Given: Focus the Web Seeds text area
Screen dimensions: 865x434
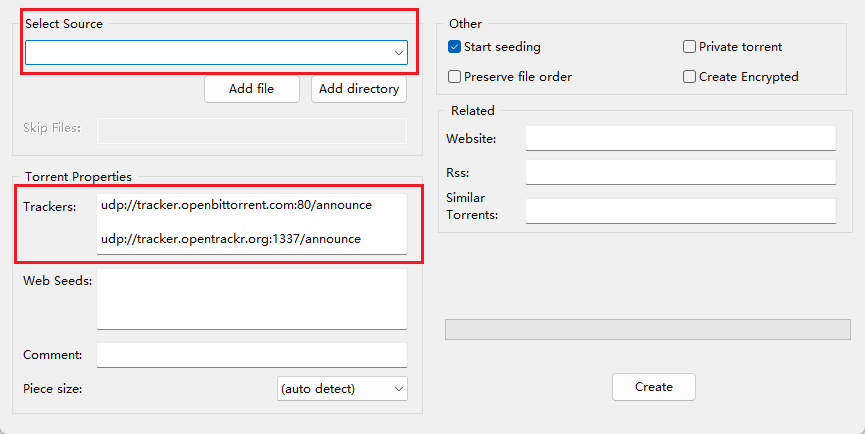Looking at the screenshot, I should [x=251, y=298].
